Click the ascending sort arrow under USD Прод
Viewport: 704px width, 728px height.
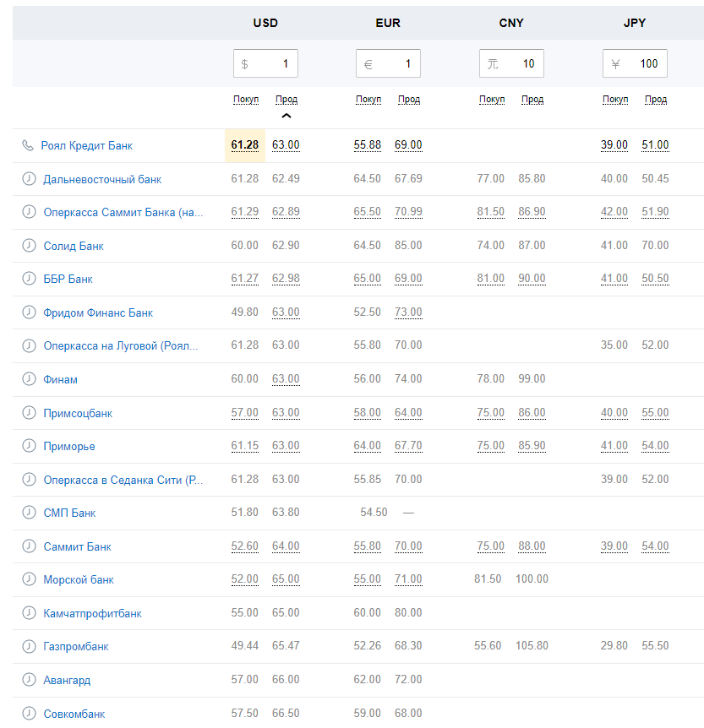[x=287, y=116]
